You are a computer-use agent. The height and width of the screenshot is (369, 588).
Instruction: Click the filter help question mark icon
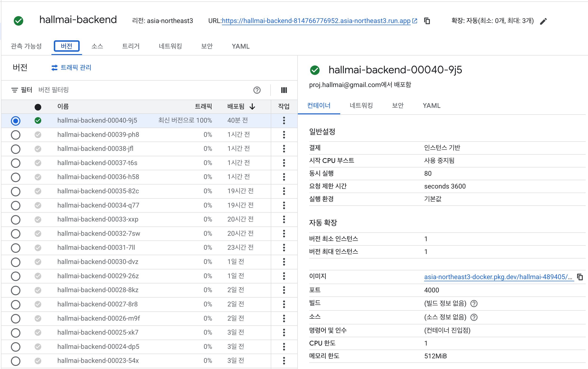257,90
